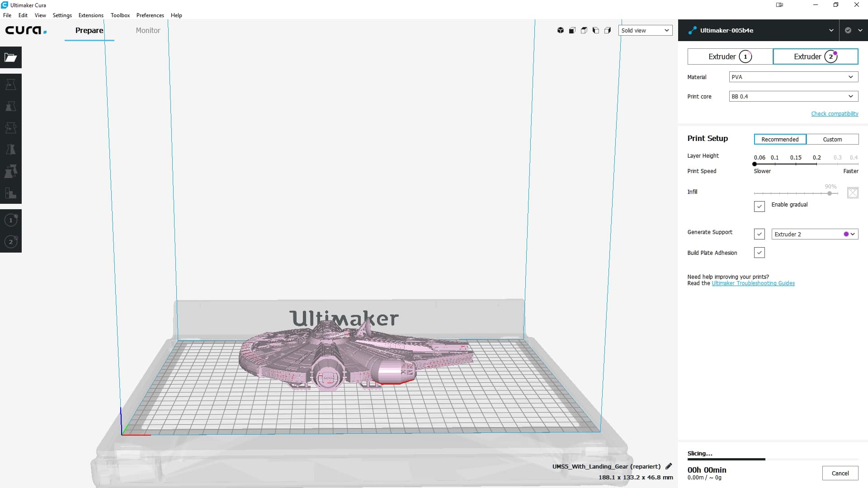Viewport: 868px width, 488px height.
Task: Expand the configuration sync dropdown arrow
Action: [860, 30]
